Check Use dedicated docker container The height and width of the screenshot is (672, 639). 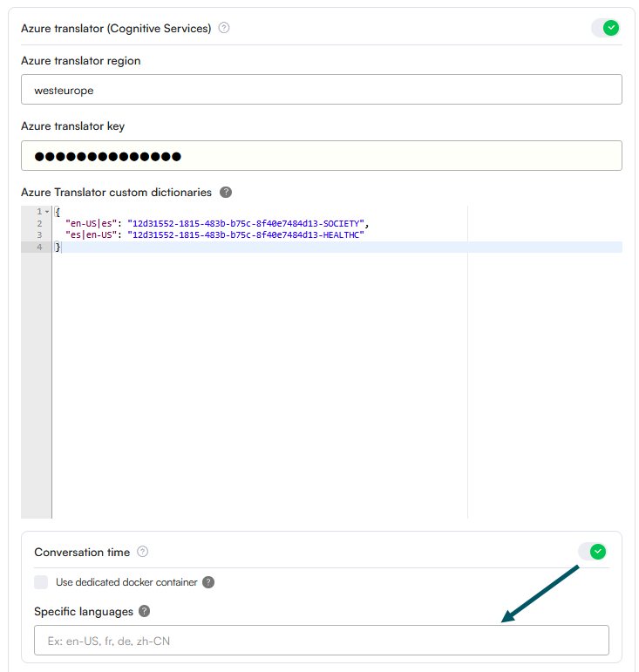pyautogui.click(x=41, y=582)
